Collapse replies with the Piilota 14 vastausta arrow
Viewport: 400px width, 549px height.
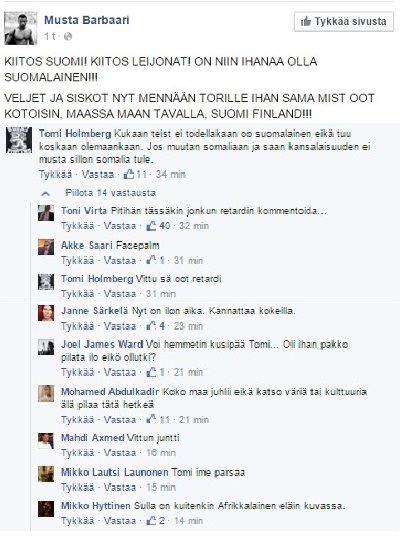pos(46,193)
